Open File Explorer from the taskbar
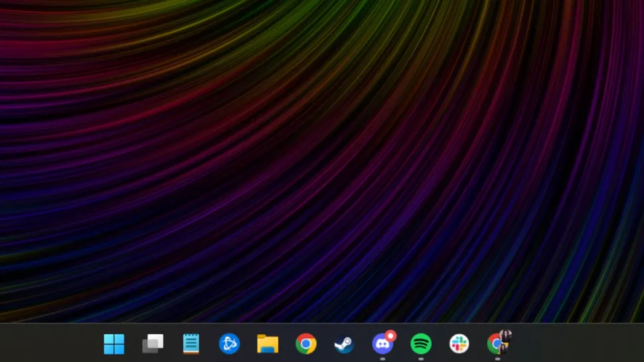 (268, 343)
